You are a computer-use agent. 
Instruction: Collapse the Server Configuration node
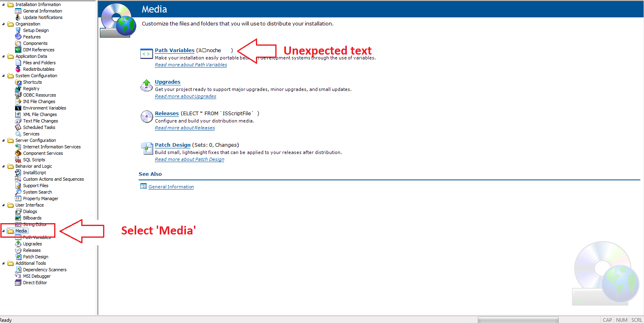coord(4,140)
